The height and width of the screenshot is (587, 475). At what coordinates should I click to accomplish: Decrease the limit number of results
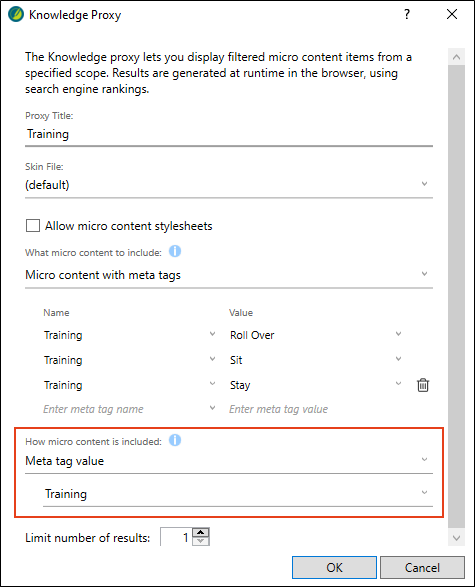point(201,541)
